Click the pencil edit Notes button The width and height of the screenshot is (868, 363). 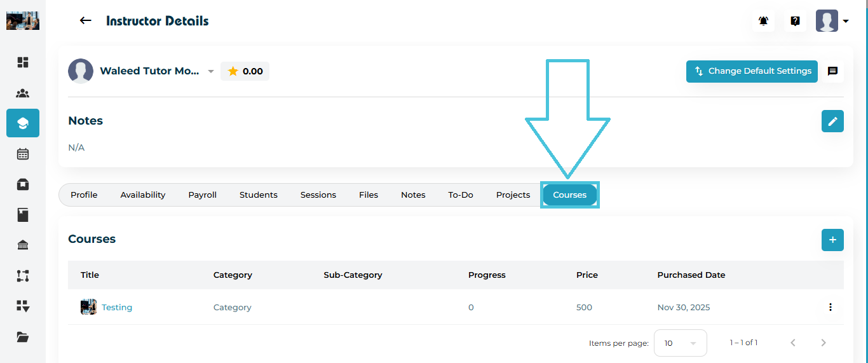click(832, 121)
